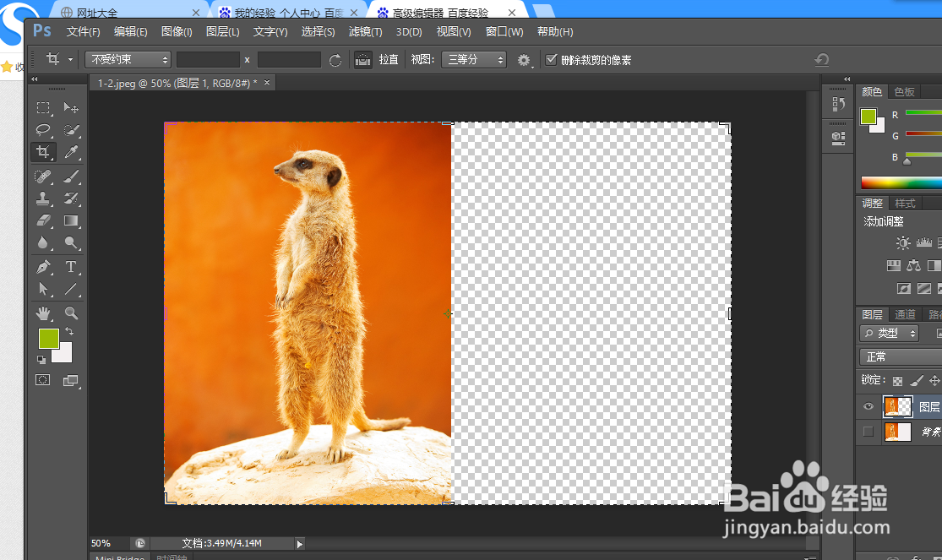The image size is (942, 560).
Task: Open the History panel icon
Action: tap(839, 105)
